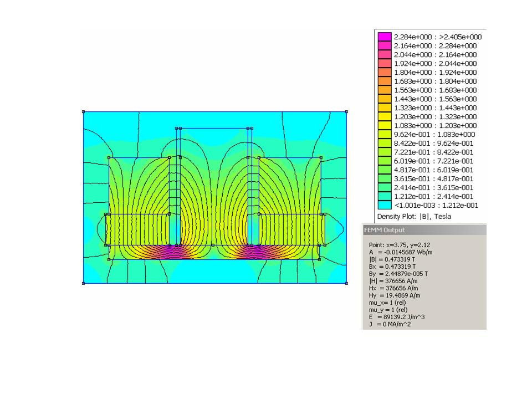Click the 'J = 0 MA/m^2' line

coord(390,324)
